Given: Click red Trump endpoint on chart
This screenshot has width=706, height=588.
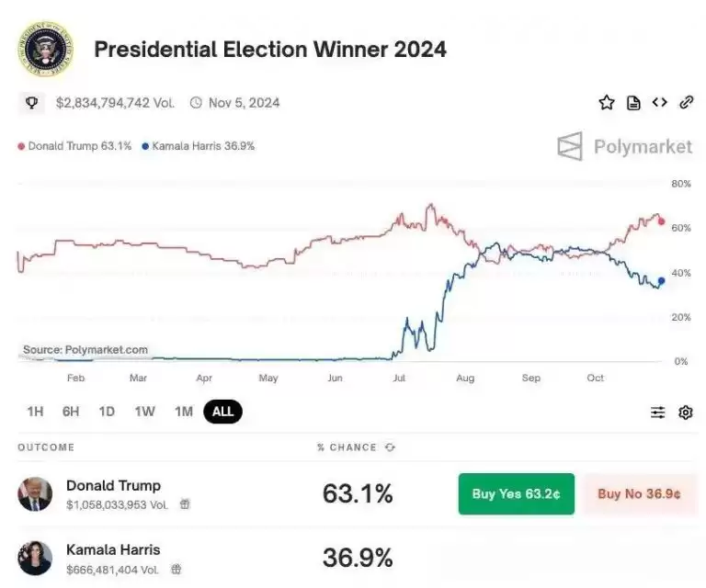Looking at the screenshot, I should [662, 221].
